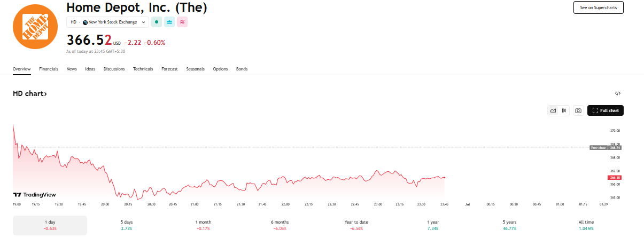Click the 368.00 price axis label

coord(615,157)
